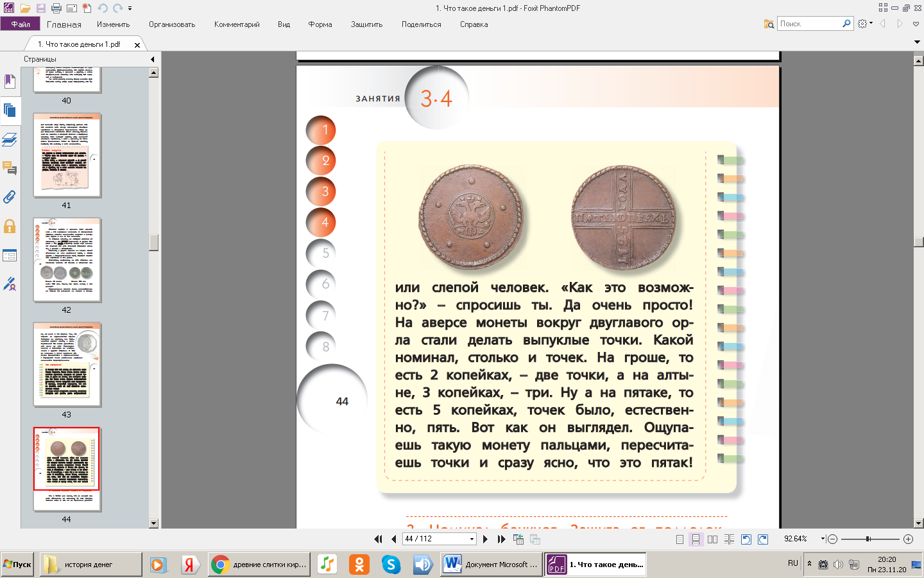Viewport: 924px width, 578px height.
Task: Click the previous view icon in status bar
Action: coord(518,539)
